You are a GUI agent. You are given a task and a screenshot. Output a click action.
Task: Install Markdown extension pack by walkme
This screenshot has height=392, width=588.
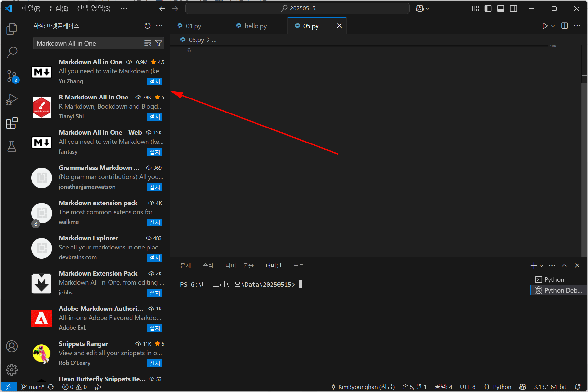pos(155,222)
